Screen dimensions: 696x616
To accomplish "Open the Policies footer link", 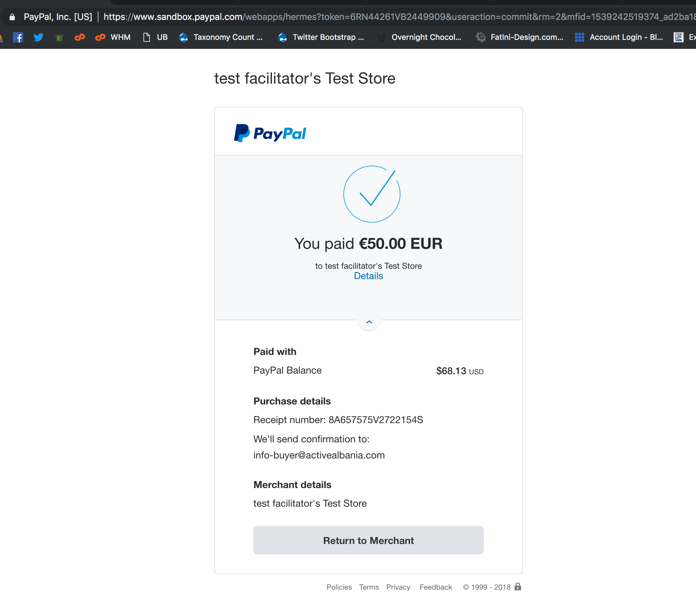I will 339,587.
